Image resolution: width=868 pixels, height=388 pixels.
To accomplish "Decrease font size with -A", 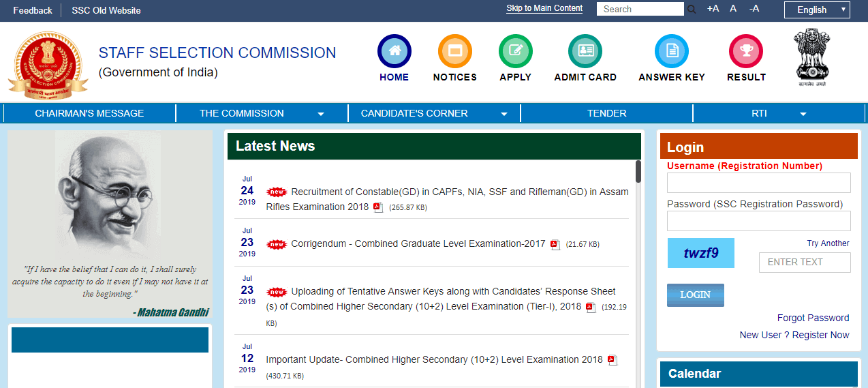I will [x=754, y=9].
